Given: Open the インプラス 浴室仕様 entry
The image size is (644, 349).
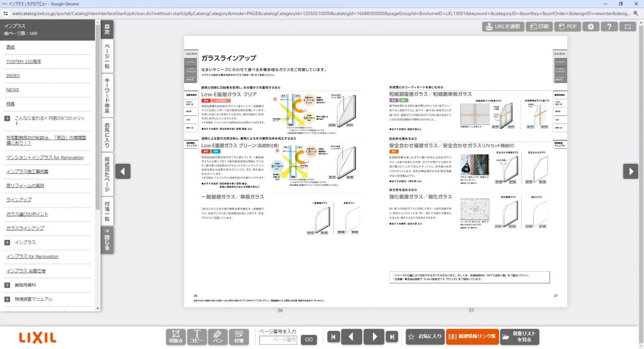Looking at the screenshot, I should 26,271.
